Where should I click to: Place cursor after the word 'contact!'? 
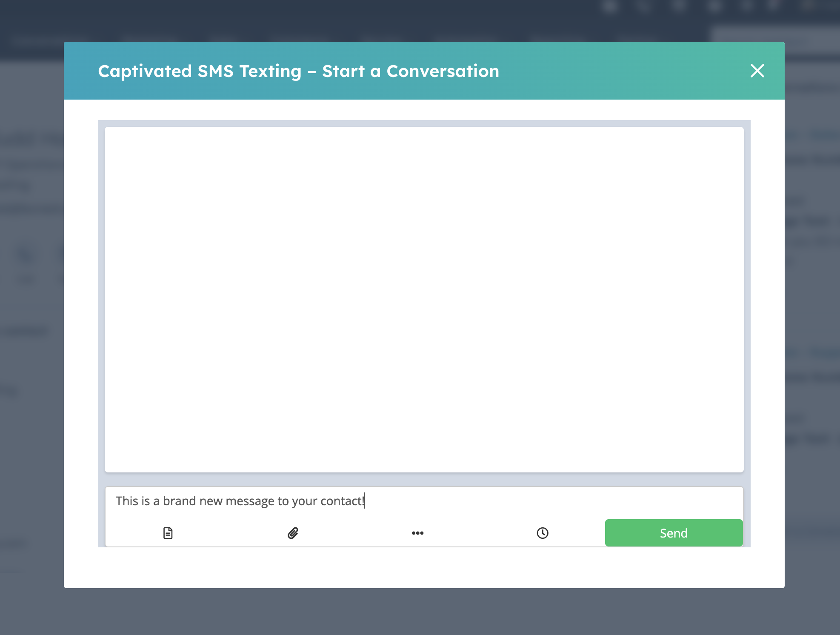pyautogui.click(x=365, y=501)
